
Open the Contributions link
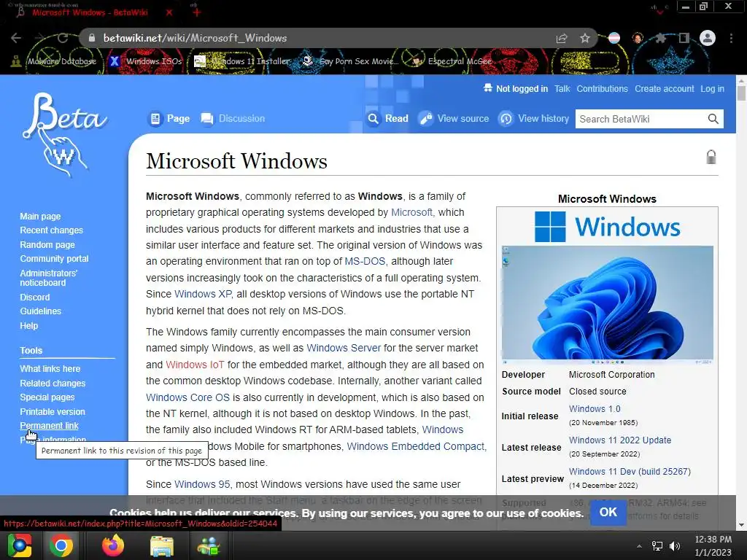602,88
